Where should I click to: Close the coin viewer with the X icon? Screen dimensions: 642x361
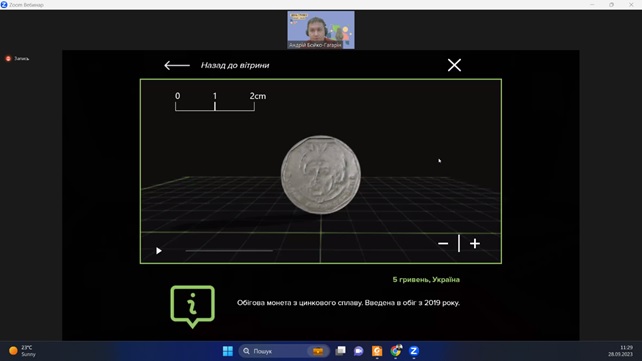(x=454, y=65)
